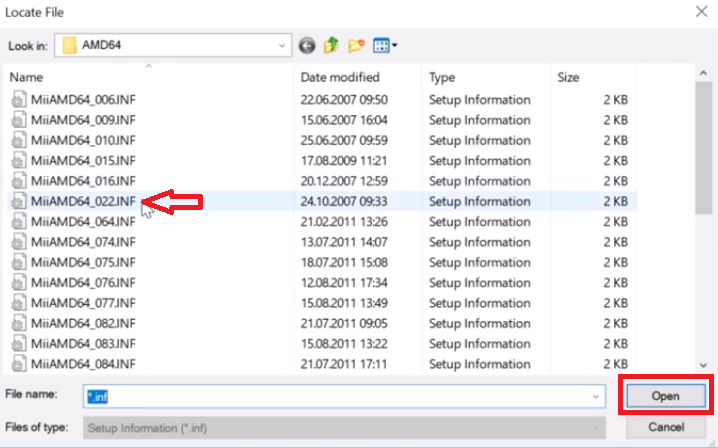This screenshot has height=448, width=718.
Task: Select file name MiiAMD64_022.INF
Action: [83, 201]
